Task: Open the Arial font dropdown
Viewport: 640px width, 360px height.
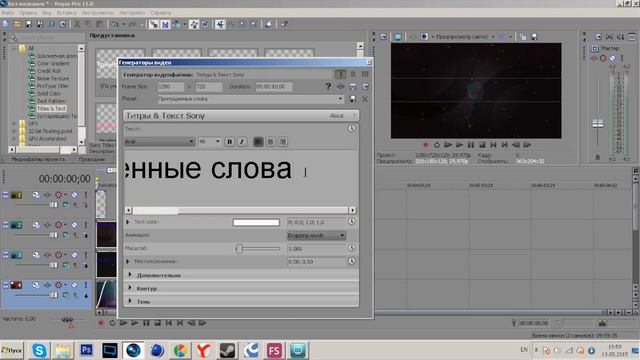Action: tap(191, 142)
